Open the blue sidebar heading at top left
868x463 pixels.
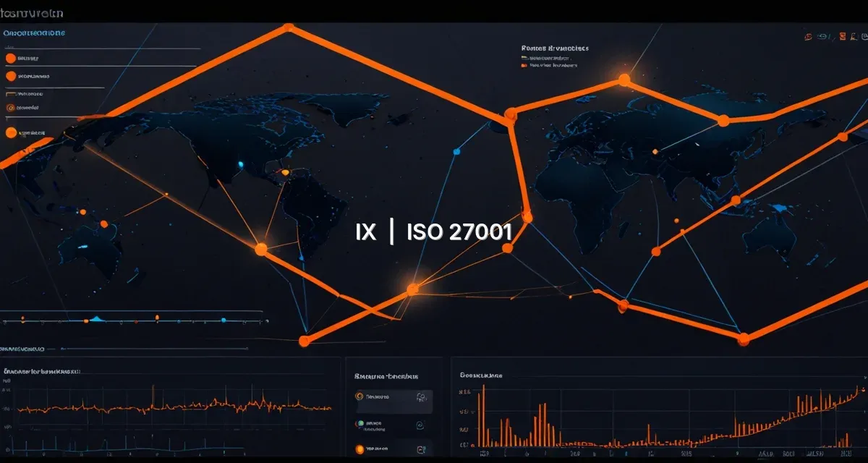[x=34, y=33]
